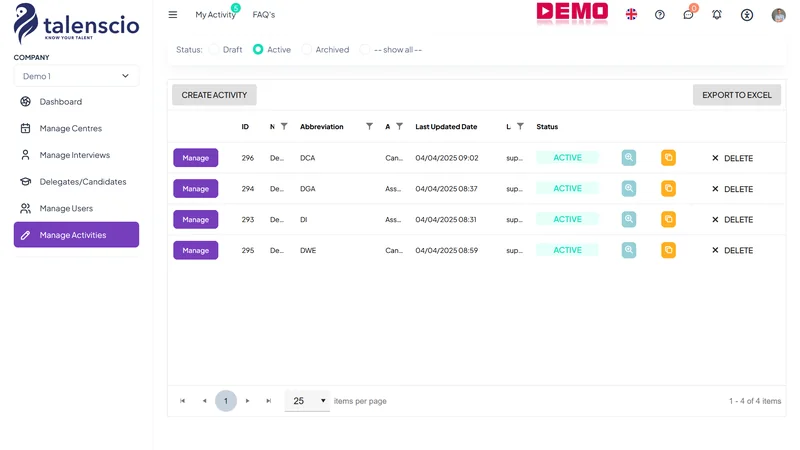This screenshot has height=450, width=800.
Task: Click the talenscio logo
Action: [x=77, y=23]
